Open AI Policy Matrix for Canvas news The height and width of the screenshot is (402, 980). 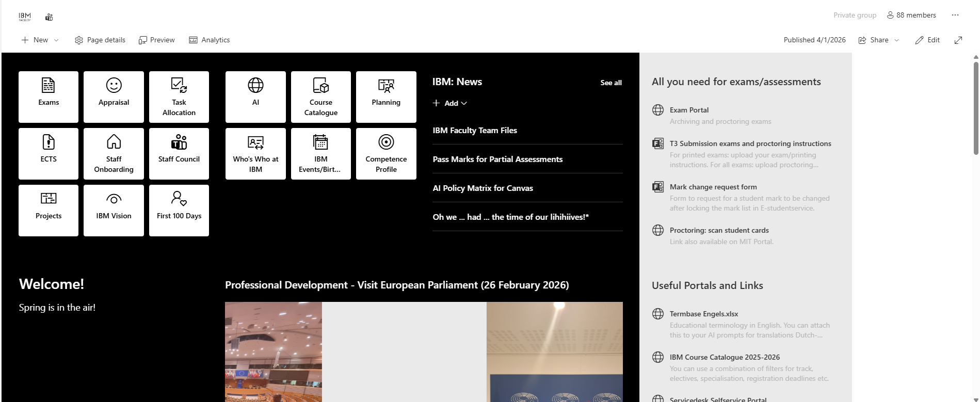[x=483, y=188]
